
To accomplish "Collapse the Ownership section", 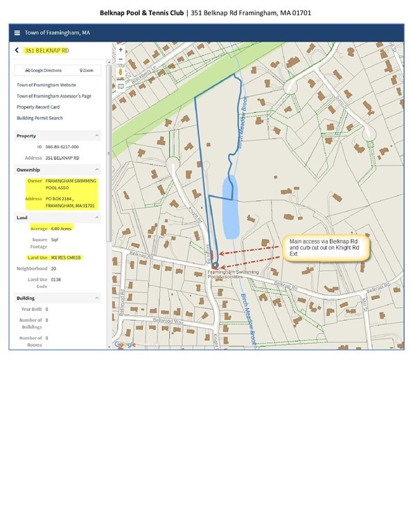I will pos(97,170).
